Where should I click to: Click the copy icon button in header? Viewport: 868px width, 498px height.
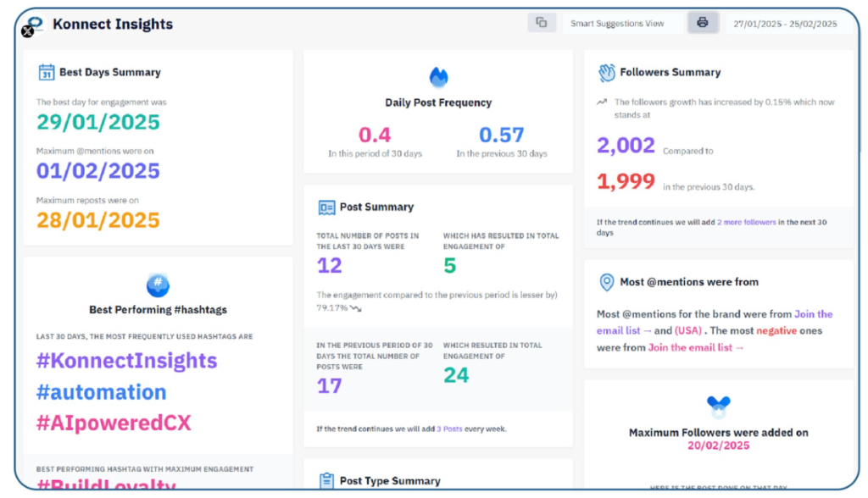click(x=542, y=23)
